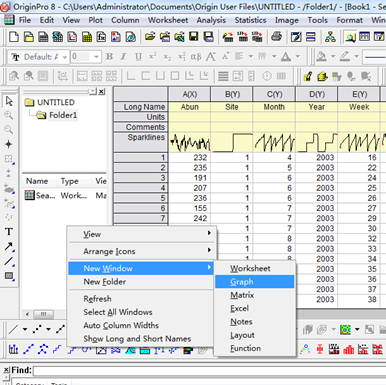Click the New Function icon
Image resolution: width=386 pixels, height=385 pixels.
[x=101, y=37]
